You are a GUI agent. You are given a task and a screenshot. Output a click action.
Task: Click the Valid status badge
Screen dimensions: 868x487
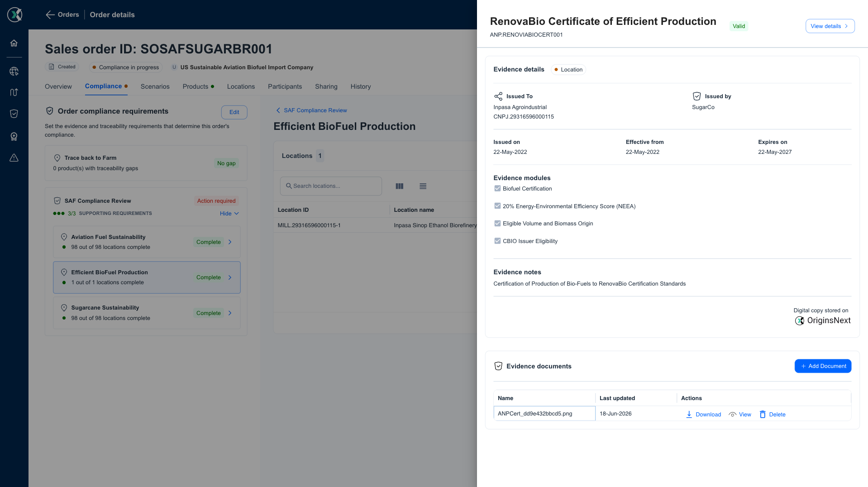click(x=739, y=26)
